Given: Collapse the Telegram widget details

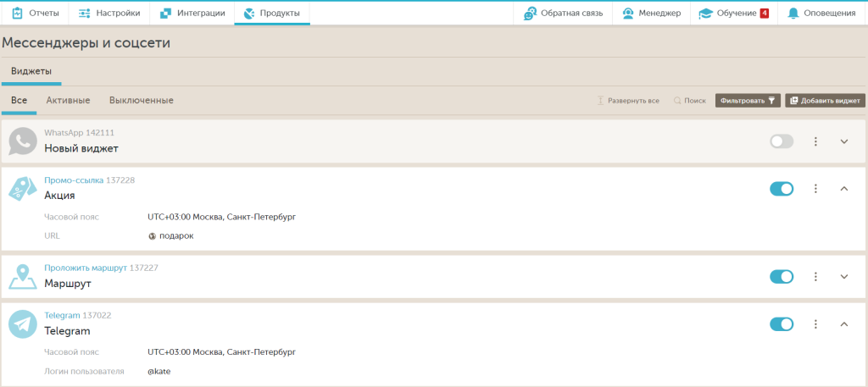Looking at the screenshot, I should coord(844,324).
